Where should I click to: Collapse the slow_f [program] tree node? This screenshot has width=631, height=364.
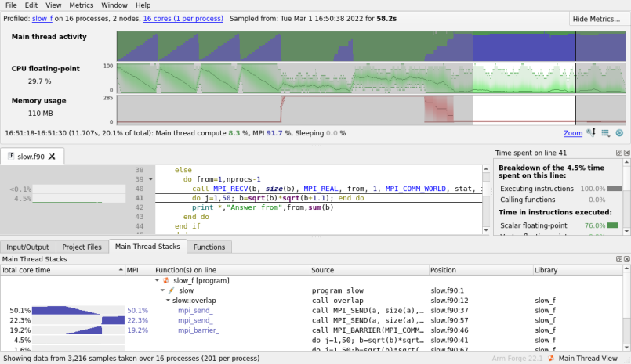(x=157, y=280)
